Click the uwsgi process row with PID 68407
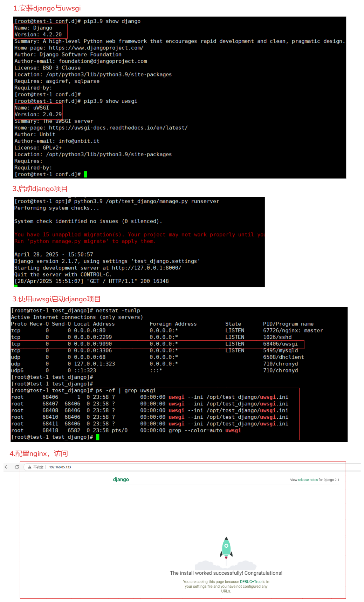Image resolution: width=364 pixels, height=602 pixels. coord(150,404)
